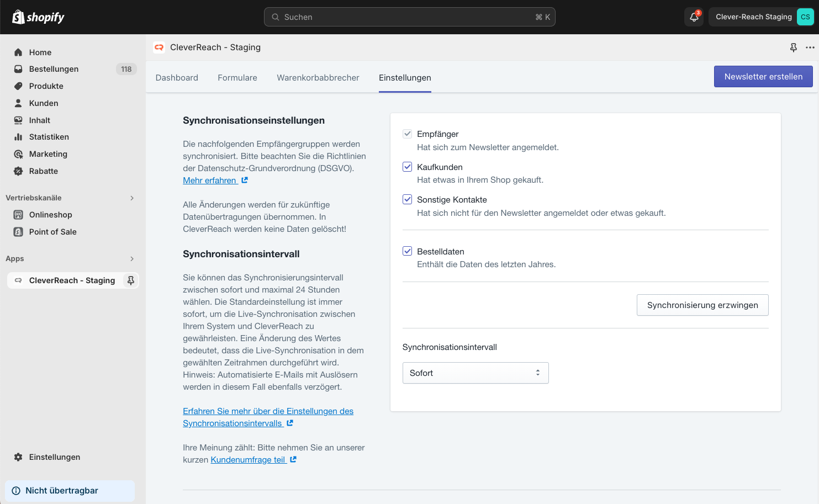This screenshot has height=504, width=819.
Task: Click the Suchen search field
Action: tap(410, 17)
